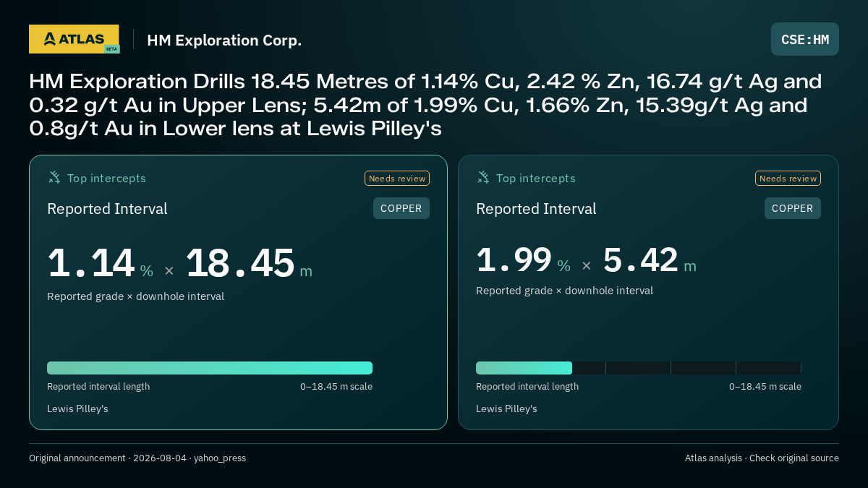Image resolution: width=868 pixels, height=488 pixels.
Task: Click grade × downhole interval caption in the 1.99% card
Action: tap(564, 291)
